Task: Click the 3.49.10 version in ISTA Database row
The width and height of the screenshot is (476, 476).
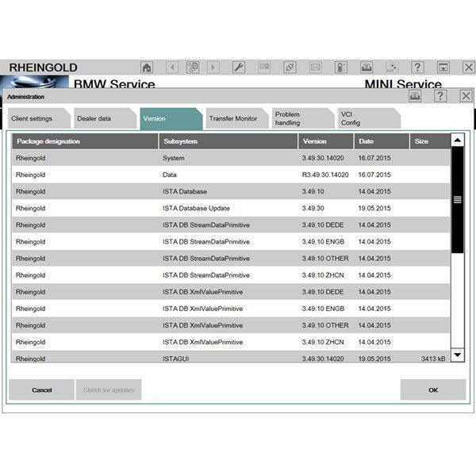Action: click(313, 191)
